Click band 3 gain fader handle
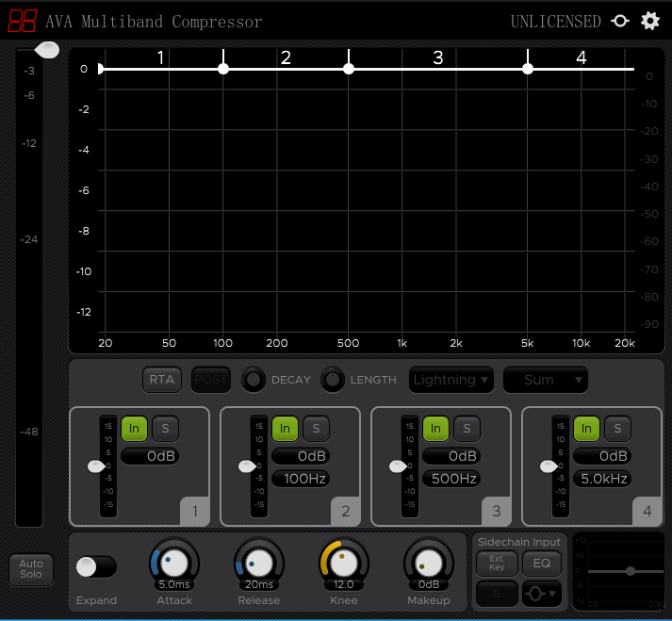Image resolution: width=672 pixels, height=621 pixels. (x=398, y=466)
